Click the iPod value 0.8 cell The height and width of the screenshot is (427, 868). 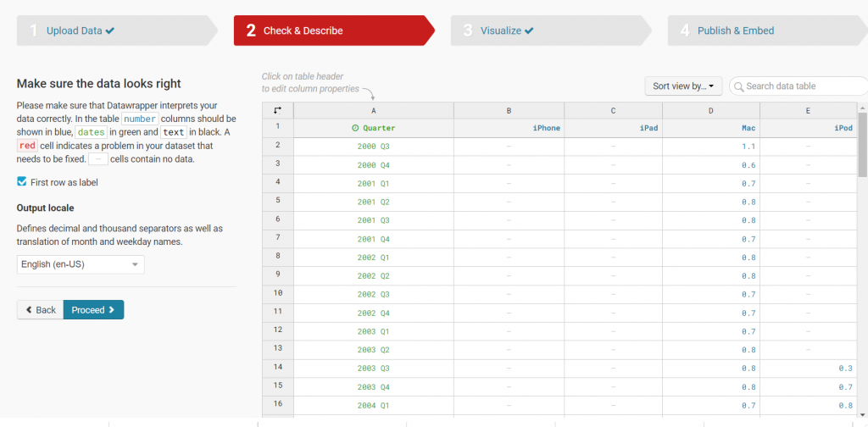808,406
